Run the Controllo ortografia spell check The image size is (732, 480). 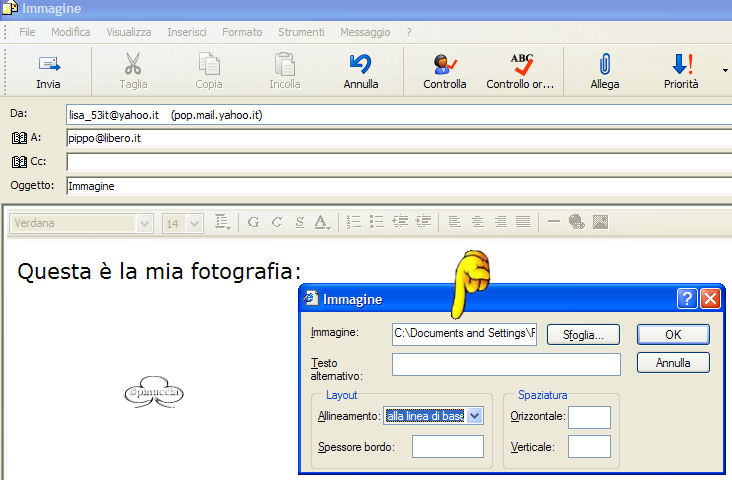click(x=521, y=71)
